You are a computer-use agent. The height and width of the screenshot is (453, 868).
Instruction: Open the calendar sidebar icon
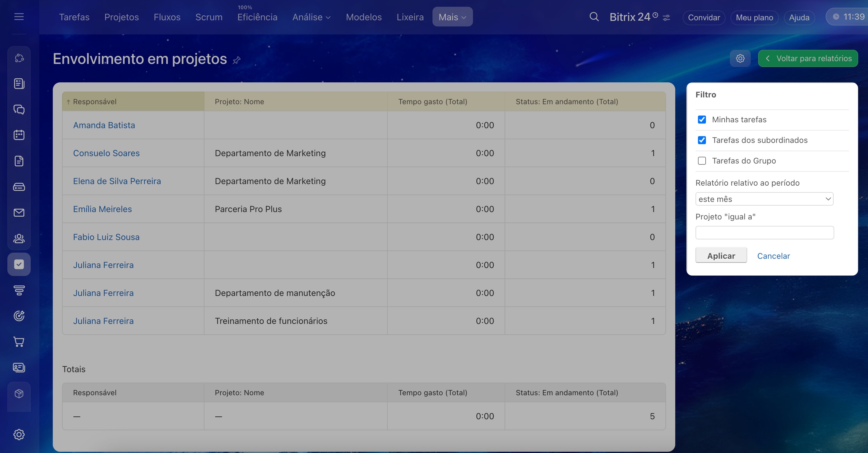19,135
